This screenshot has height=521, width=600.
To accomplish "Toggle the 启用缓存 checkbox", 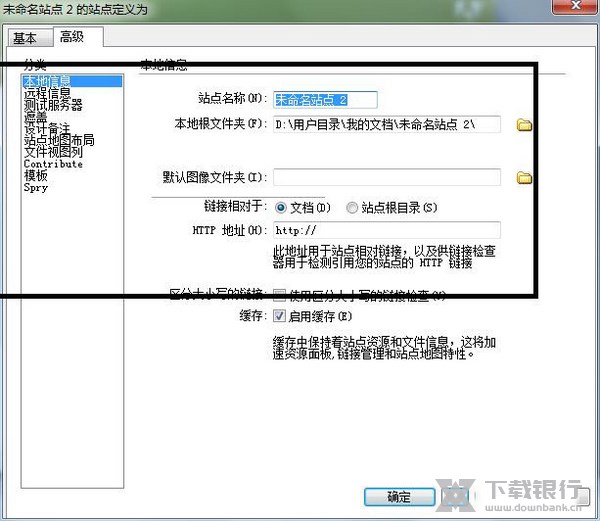I will tap(280, 316).
